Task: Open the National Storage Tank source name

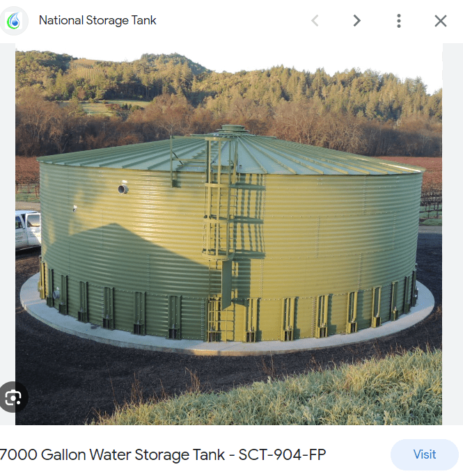Action: pyautogui.click(x=97, y=20)
